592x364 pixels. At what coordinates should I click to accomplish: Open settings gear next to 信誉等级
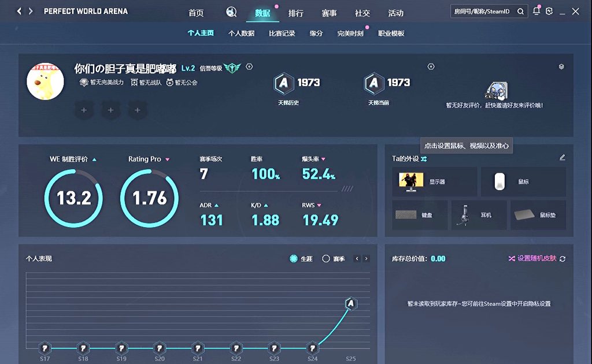[249, 66]
